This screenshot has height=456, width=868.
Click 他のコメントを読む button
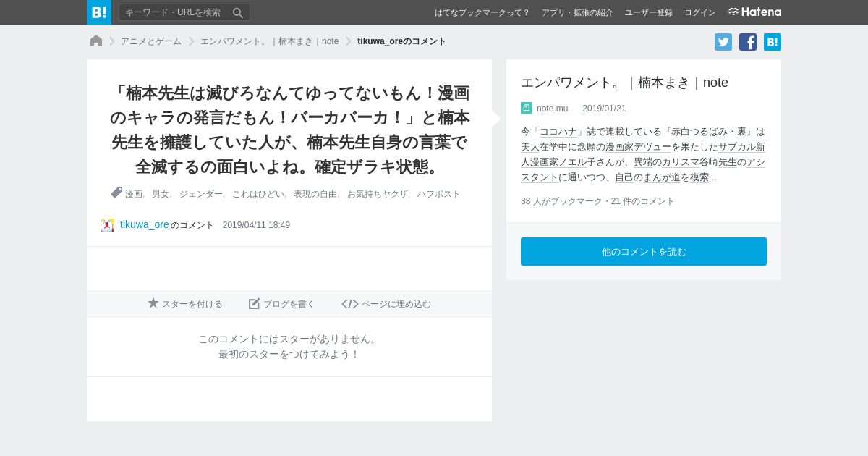click(x=644, y=251)
